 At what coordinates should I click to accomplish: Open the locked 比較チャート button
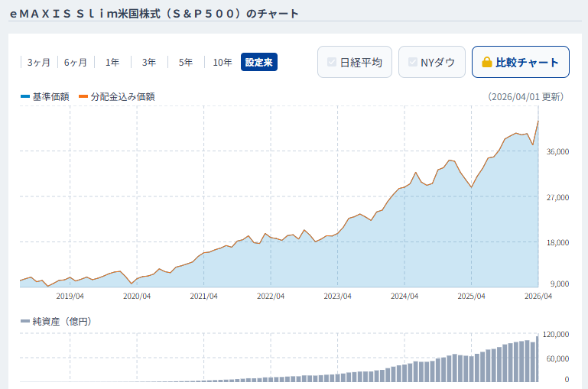click(x=521, y=62)
